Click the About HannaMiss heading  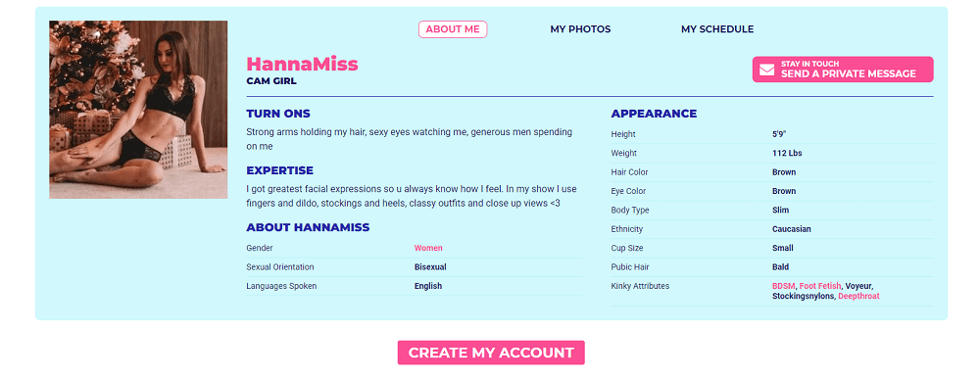point(308,227)
